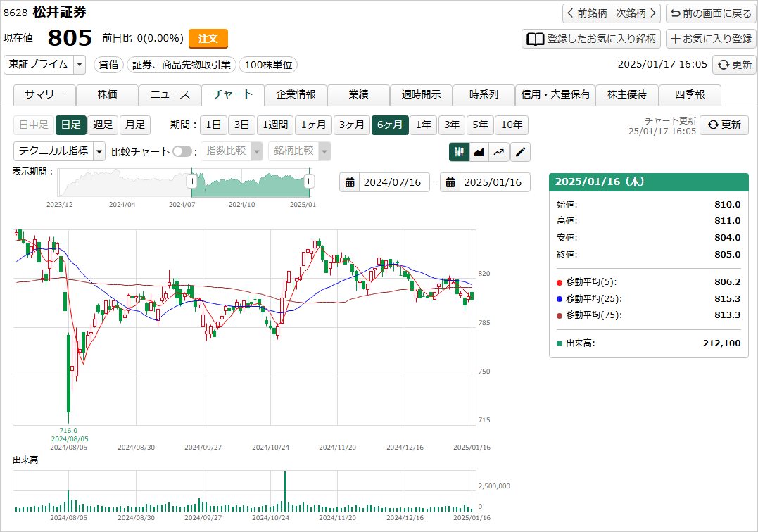
Task: Switch to the 四季報 tab
Action: point(690,95)
